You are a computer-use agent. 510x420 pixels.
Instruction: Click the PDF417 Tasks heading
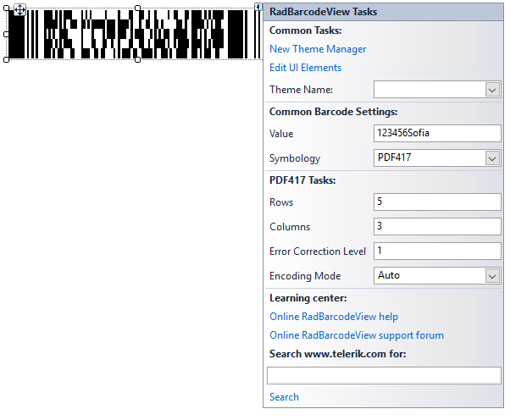(x=302, y=180)
